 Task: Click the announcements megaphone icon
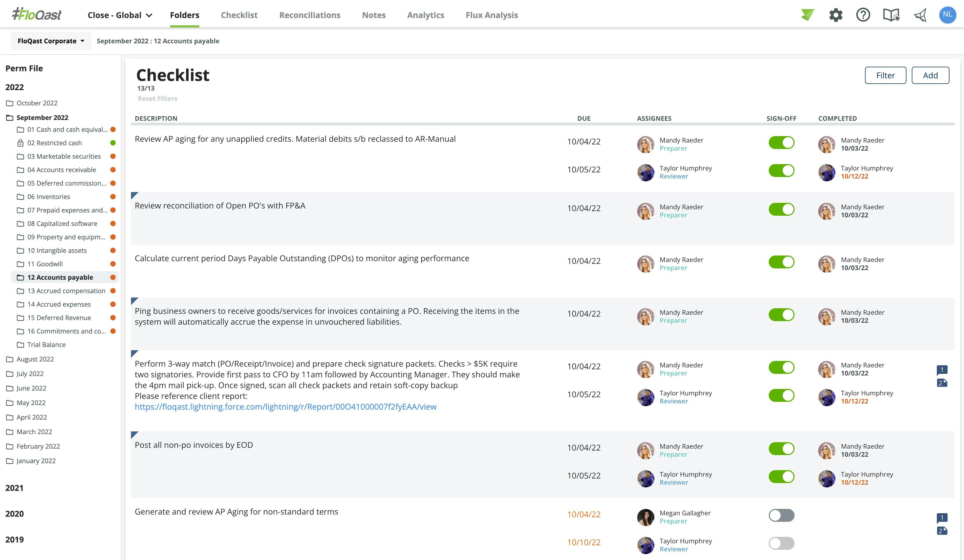pos(920,15)
